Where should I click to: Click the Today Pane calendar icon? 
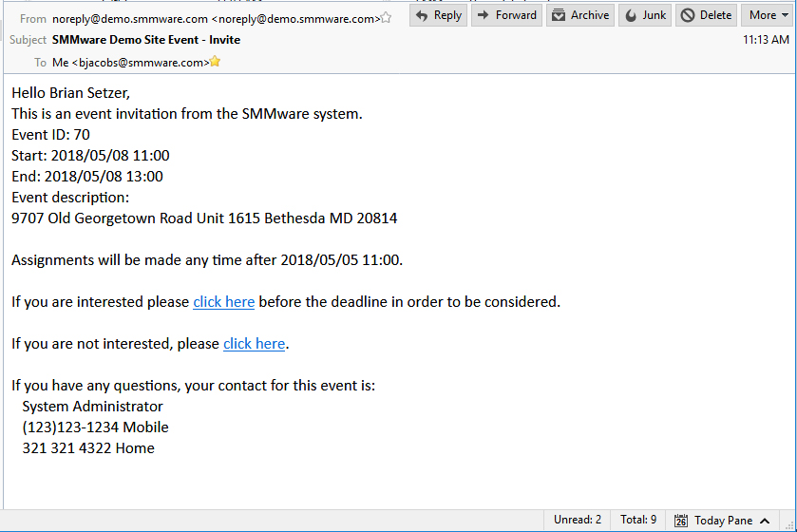(680, 521)
